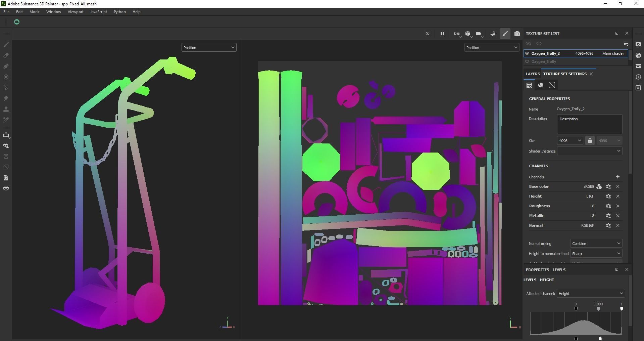Viewport: 644px width, 341px height.
Task: Open the File menu
Action: pos(6,12)
